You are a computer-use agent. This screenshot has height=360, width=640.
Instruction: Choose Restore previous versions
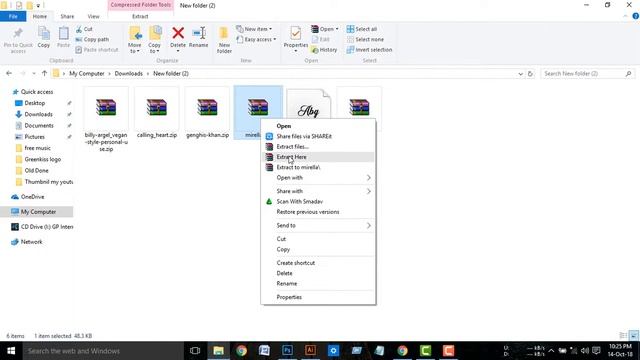pyautogui.click(x=318, y=212)
